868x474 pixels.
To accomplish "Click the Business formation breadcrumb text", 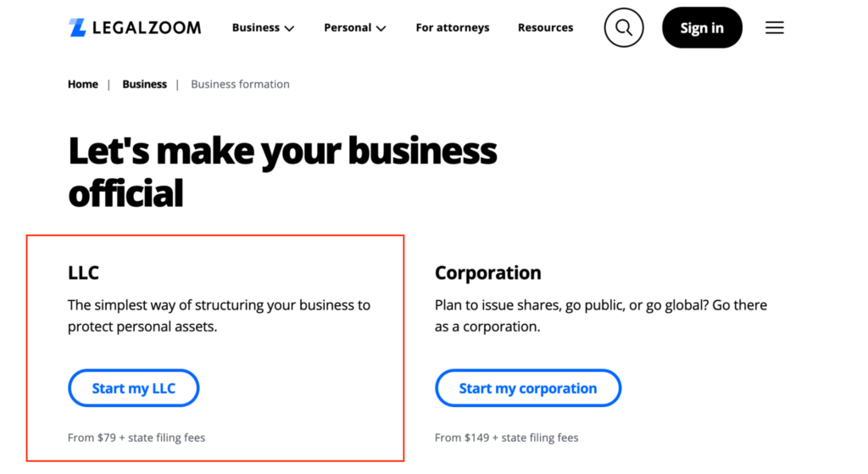I will click(x=240, y=84).
